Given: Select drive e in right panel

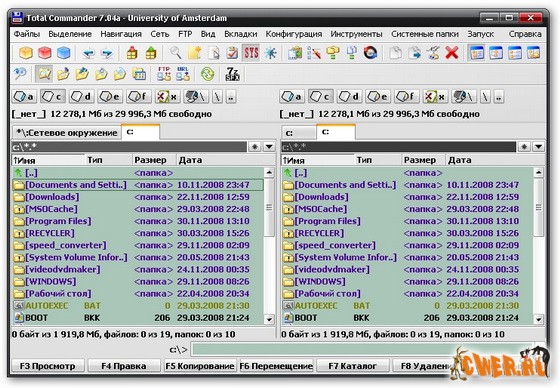Looking at the screenshot, I should (x=378, y=96).
